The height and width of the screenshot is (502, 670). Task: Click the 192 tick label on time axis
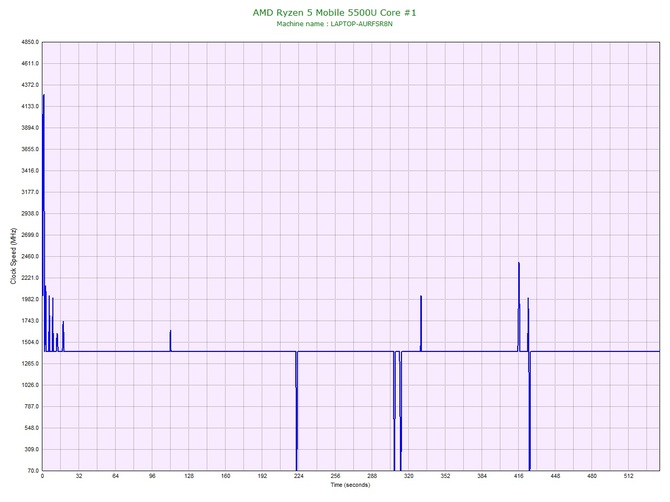pyautogui.click(x=262, y=476)
